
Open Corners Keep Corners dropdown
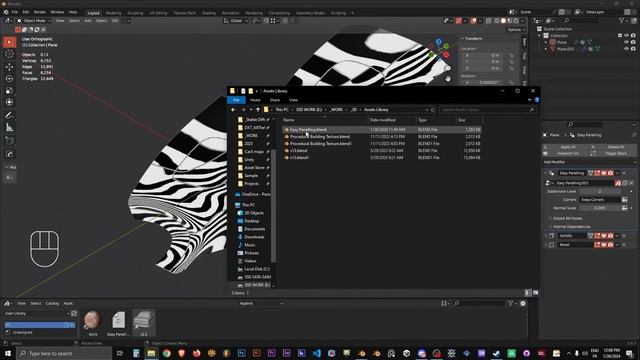[600, 200]
